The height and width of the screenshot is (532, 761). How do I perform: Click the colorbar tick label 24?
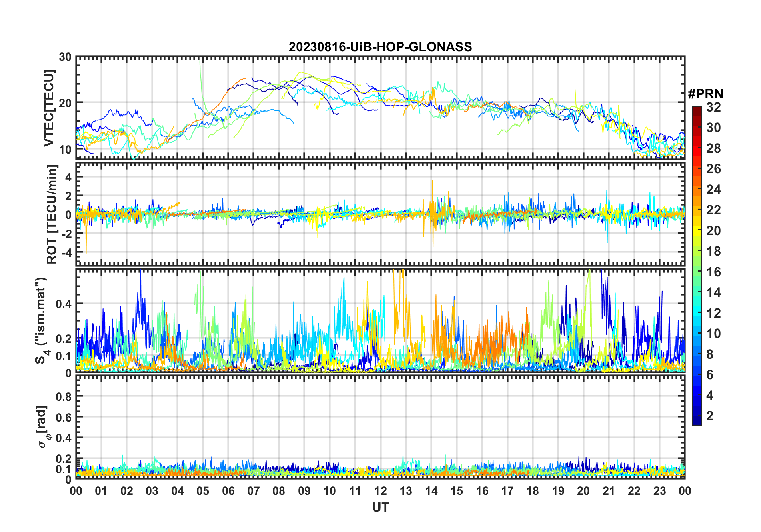pos(713,190)
